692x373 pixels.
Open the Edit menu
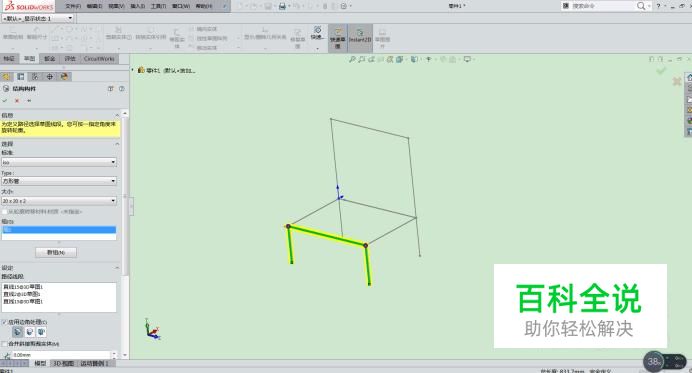94,6
